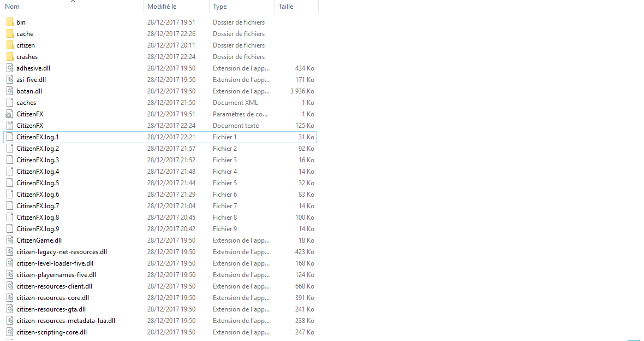Click the asi-five.dll file icon
The height and width of the screenshot is (341, 644).
(x=10, y=80)
